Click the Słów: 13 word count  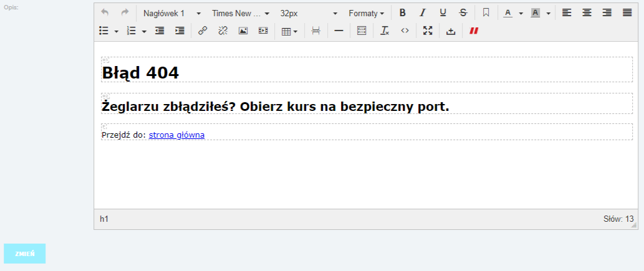pyautogui.click(x=618, y=219)
